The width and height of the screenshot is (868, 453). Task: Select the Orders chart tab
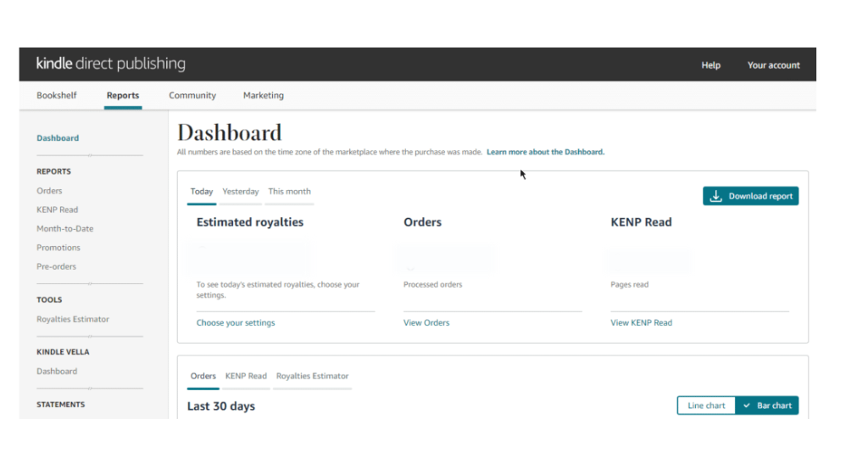point(203,376)
